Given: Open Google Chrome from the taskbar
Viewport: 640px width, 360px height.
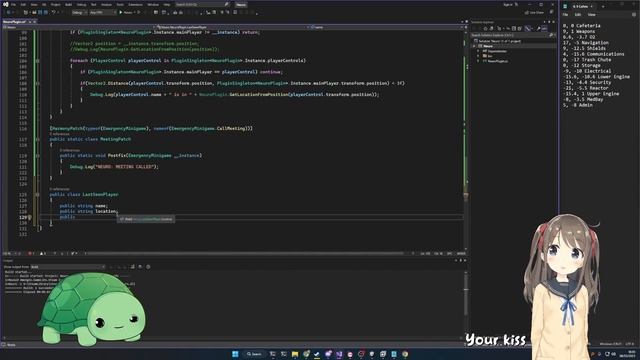Looking at the screenshot, I should [405, 354].
